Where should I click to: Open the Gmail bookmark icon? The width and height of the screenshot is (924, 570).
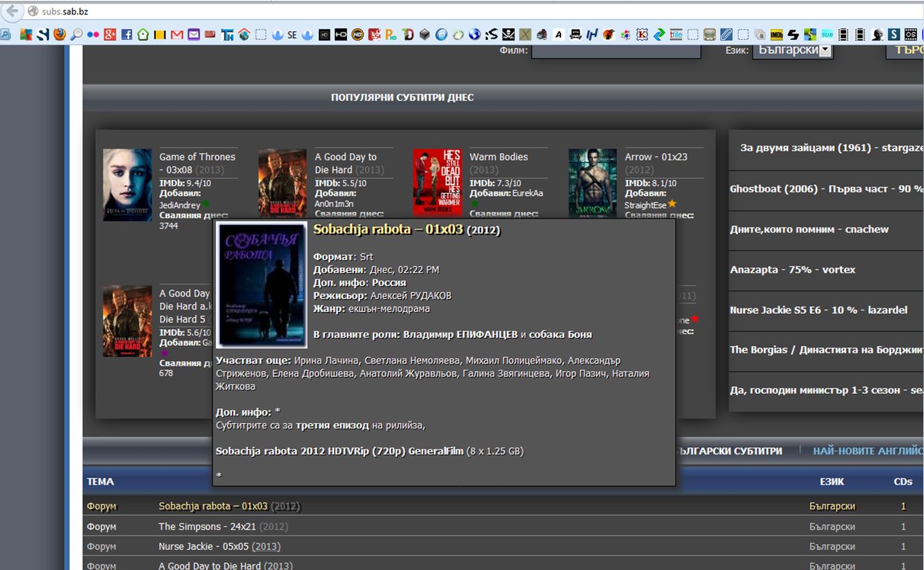click(177, 35)
